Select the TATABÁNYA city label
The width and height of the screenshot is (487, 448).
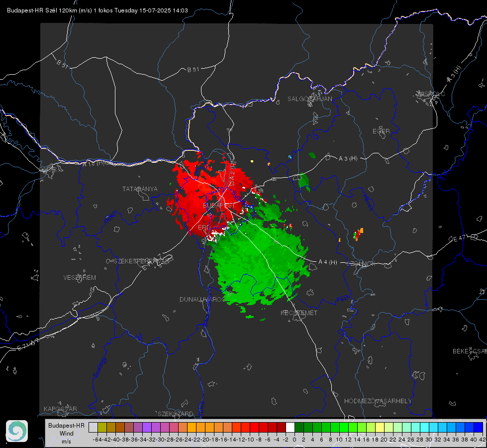pyautogui.click(x=140, y=189)
